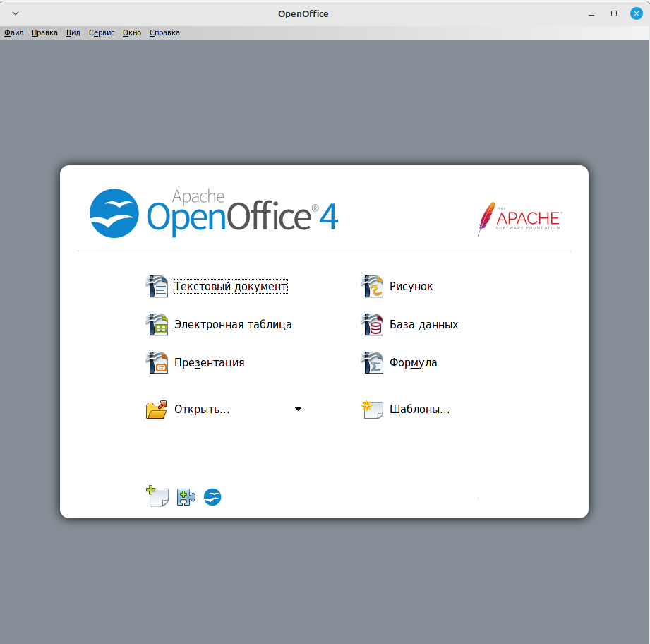650x644 pixels.
Task: Click the round OpenOffice seagull logo
Action: (212, 496)
